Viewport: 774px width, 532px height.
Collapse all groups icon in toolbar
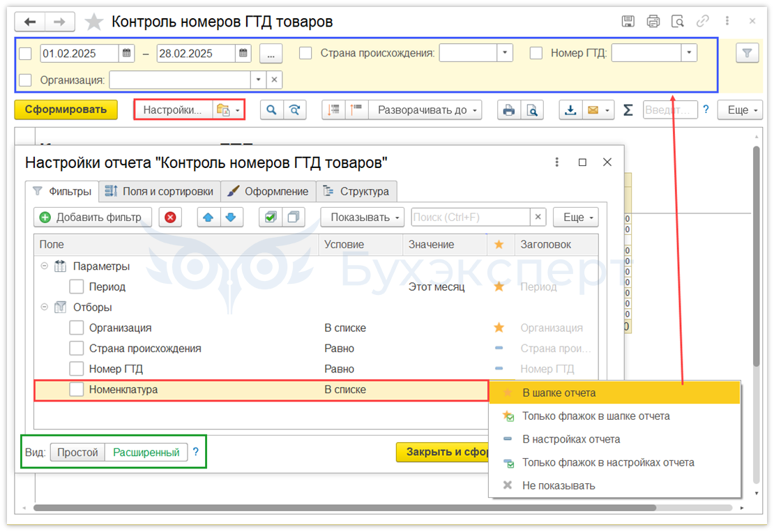(x=334, y=109)
